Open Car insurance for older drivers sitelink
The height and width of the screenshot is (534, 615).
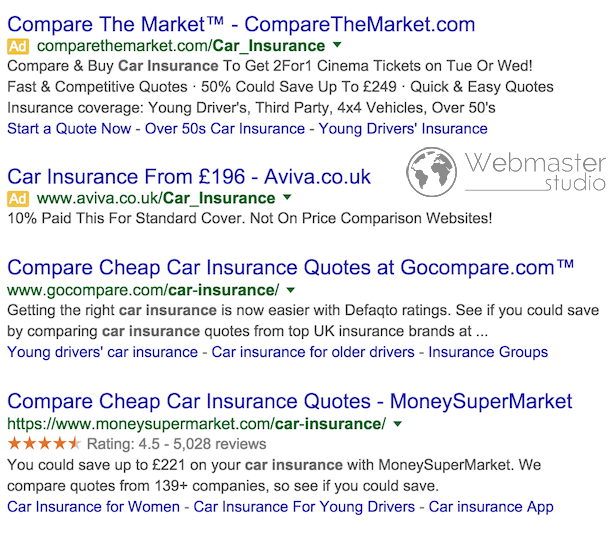pyautogui.click(x=313, y=352)
